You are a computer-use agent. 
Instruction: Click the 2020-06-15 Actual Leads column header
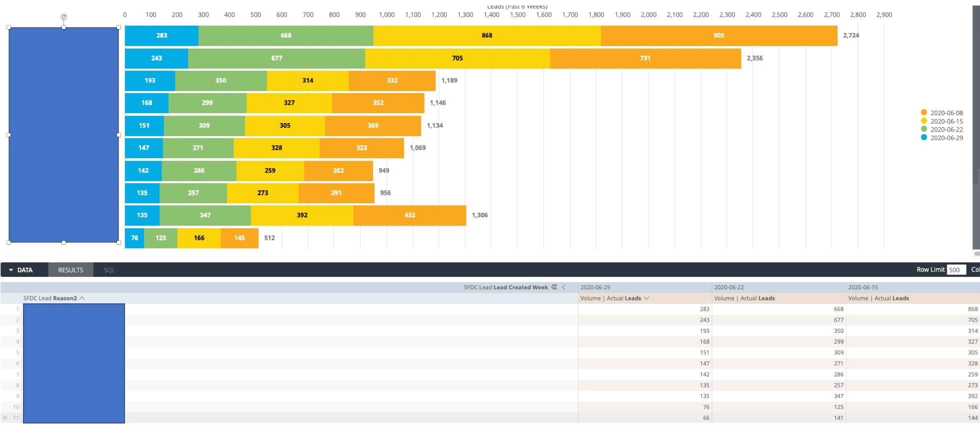[x=878, y=298]
